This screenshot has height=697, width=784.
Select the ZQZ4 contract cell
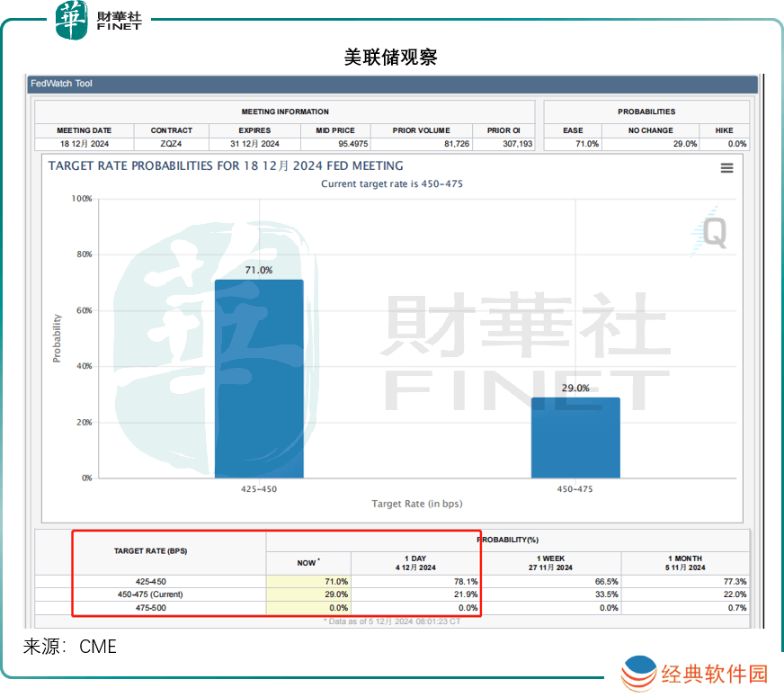click(171, 144)
